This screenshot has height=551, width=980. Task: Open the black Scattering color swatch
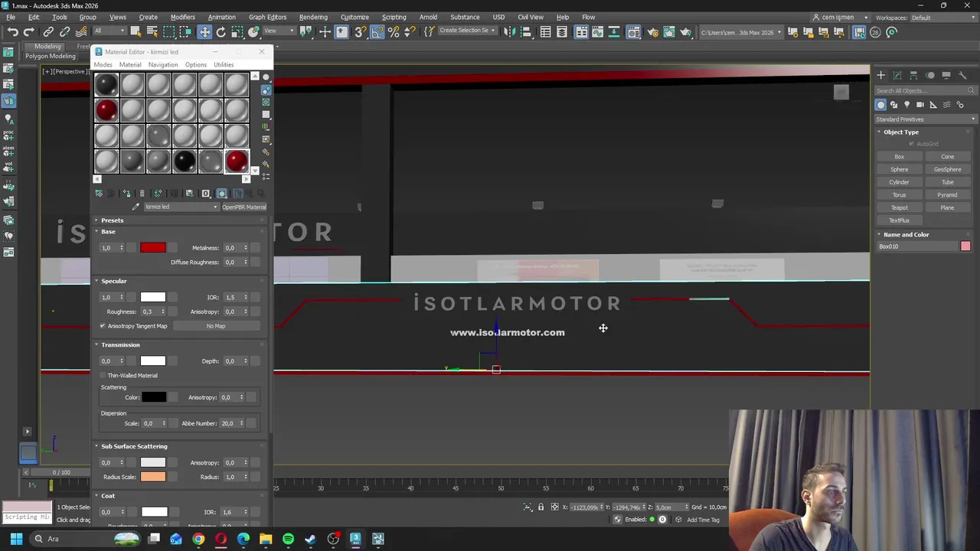click(153, 397)
